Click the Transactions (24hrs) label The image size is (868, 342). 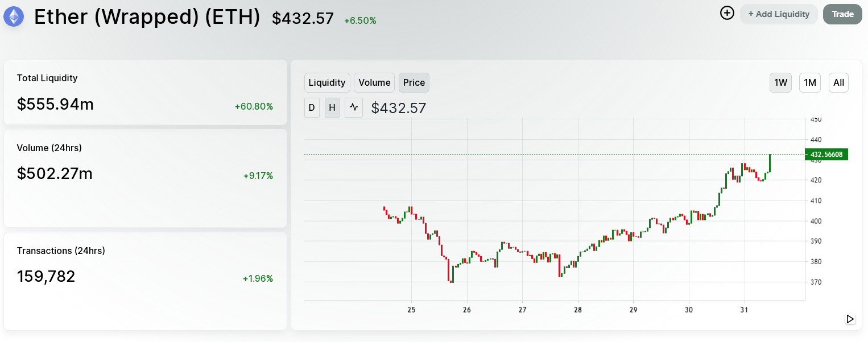[61, 251]
